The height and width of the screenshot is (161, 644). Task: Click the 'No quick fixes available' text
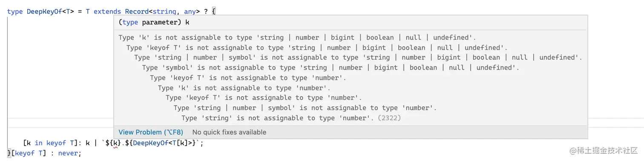[x=229, y=132]
